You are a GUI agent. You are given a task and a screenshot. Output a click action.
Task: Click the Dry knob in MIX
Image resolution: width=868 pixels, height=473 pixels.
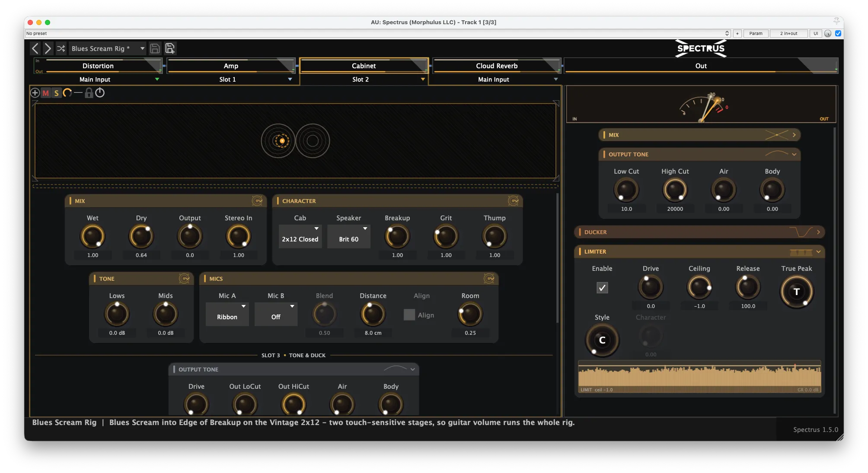(x=141, y=236)
